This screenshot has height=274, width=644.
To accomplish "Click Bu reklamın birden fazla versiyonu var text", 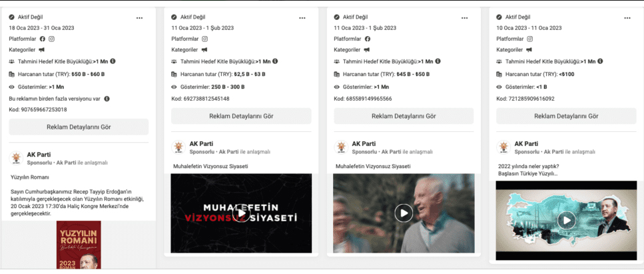I will 55,99.
